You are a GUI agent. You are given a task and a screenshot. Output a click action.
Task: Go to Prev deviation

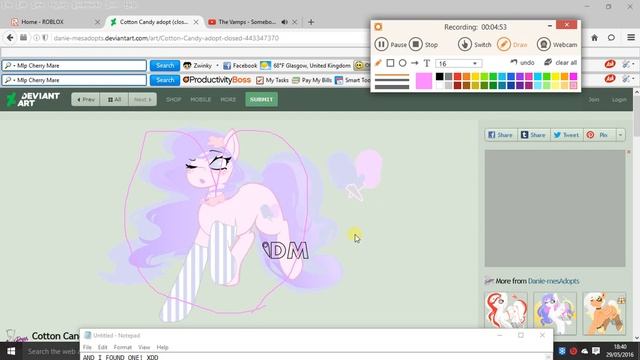(x=86, y=99)
